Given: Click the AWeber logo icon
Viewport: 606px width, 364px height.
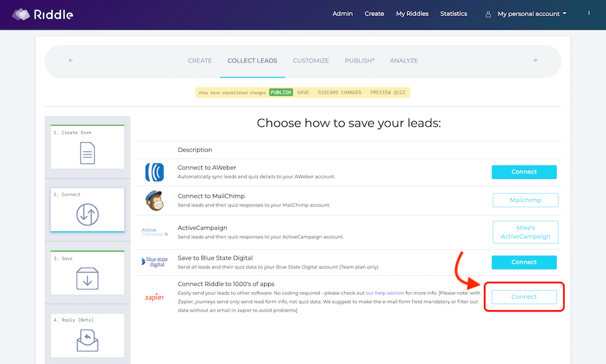Looking at the screenshot, I should coord(155,172).
